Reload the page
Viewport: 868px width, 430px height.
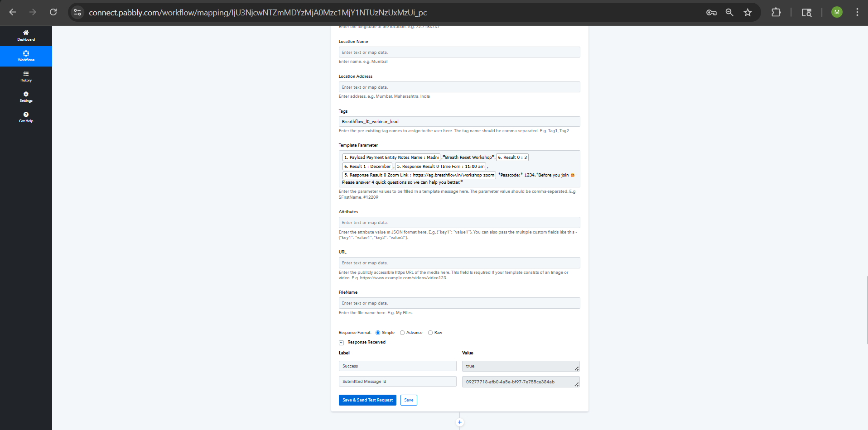point(53,12)
